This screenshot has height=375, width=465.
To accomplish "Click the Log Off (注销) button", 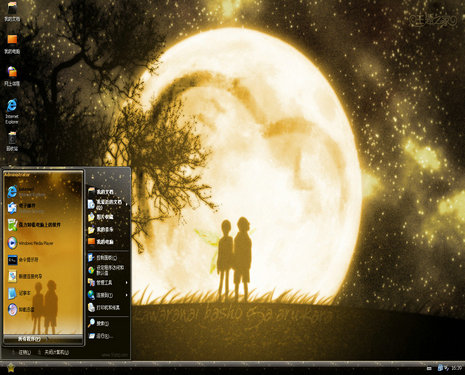I will coord(21,352).
